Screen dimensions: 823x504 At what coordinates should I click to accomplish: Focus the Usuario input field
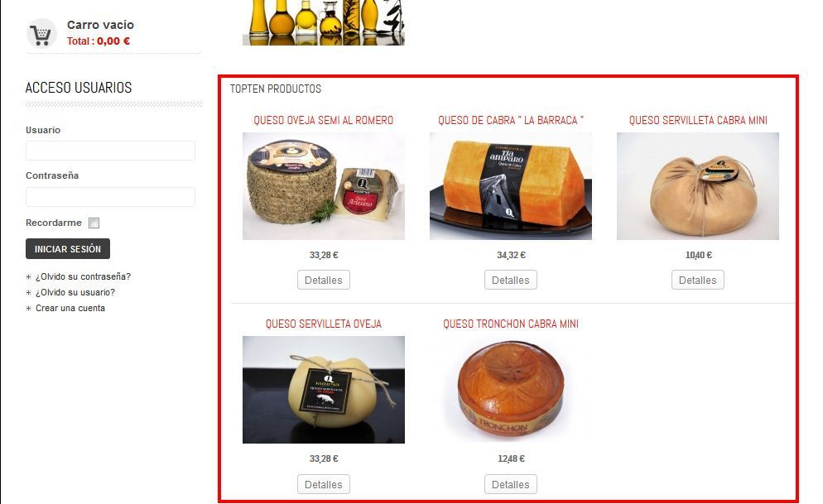(x=110, y=151)
